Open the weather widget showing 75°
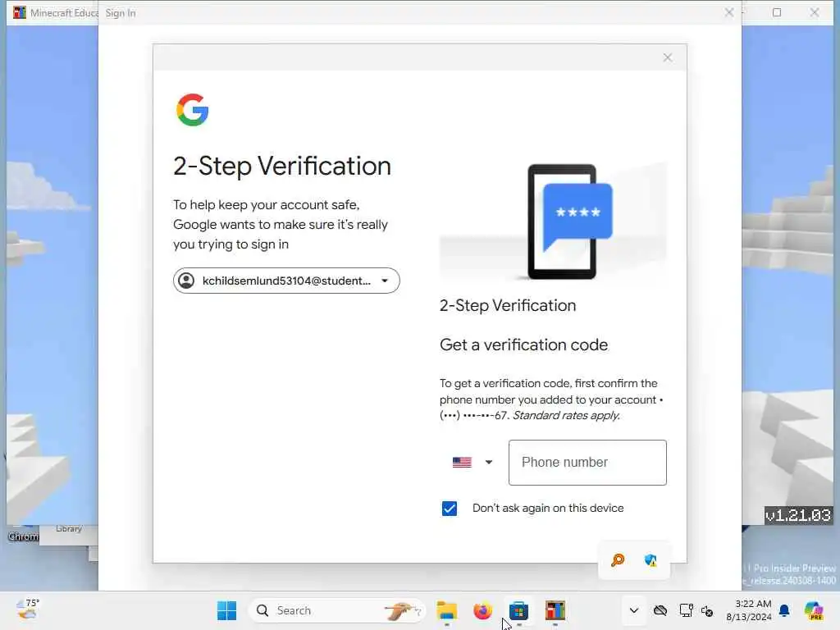The width and height of the screenshot is (840, 630). pyautogui.click(x=28, y=609)
